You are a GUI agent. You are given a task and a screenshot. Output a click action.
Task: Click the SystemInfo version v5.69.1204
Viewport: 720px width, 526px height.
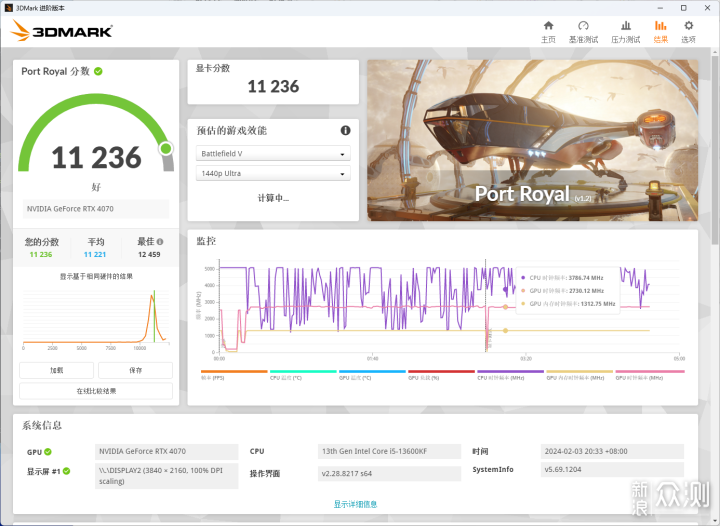point(612,470)
